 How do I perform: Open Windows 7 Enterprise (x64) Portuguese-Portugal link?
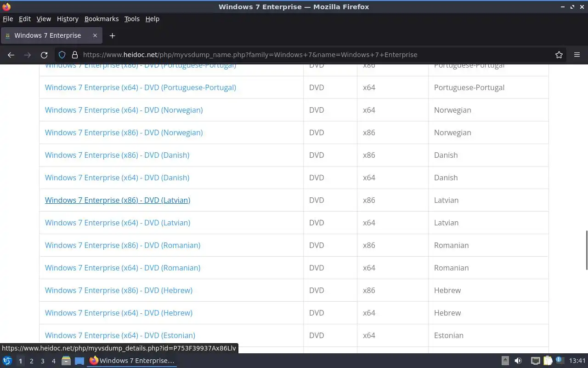tap(141, 87)
